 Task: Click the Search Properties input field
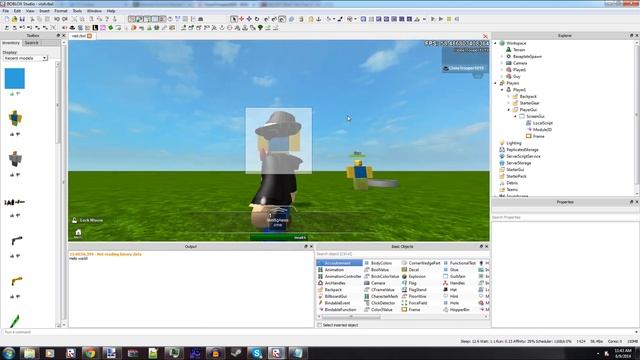[565, 218]
